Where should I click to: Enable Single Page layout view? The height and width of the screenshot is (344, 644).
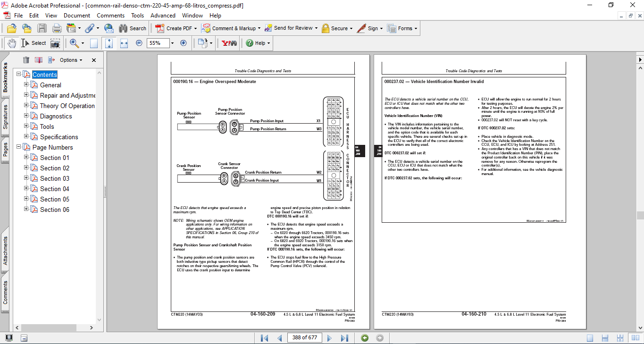tap(590, 338)
